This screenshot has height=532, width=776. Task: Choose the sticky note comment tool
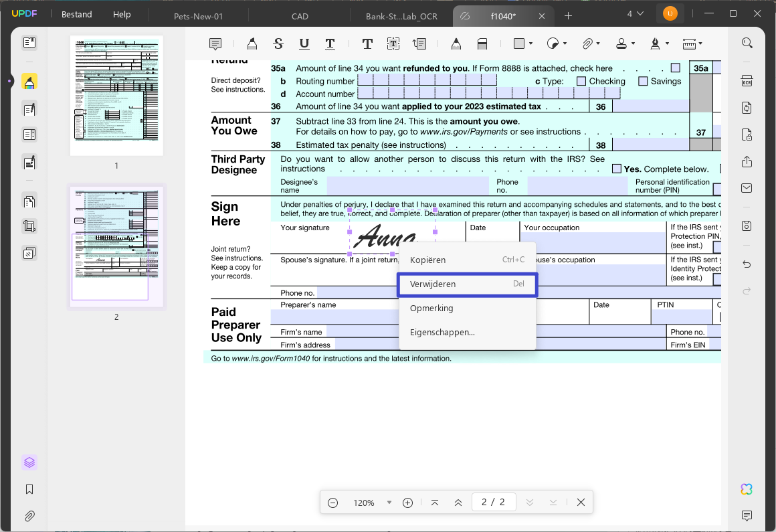215,44
